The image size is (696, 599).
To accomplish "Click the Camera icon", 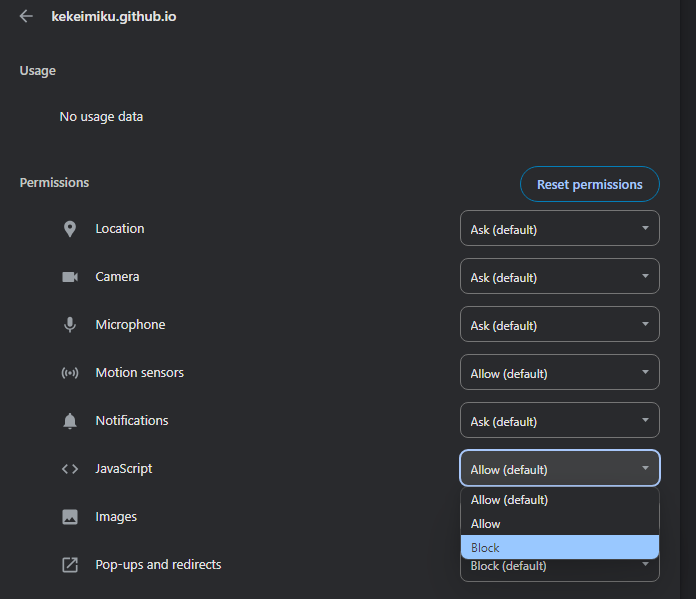I will (70, 277).
